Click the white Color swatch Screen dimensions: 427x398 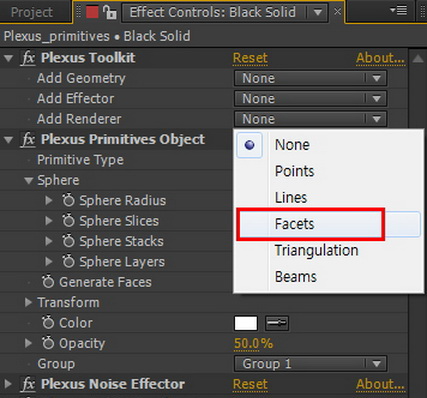(x=246, y=323)
